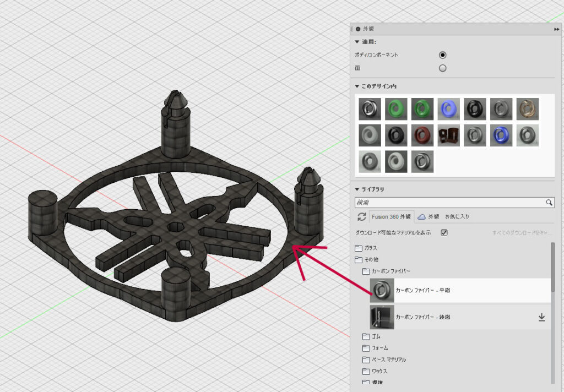This screenshot has width=564, height=392.
Task: Collapse the 適用 section
Action: pyautogui.click(x=357, y=42)
